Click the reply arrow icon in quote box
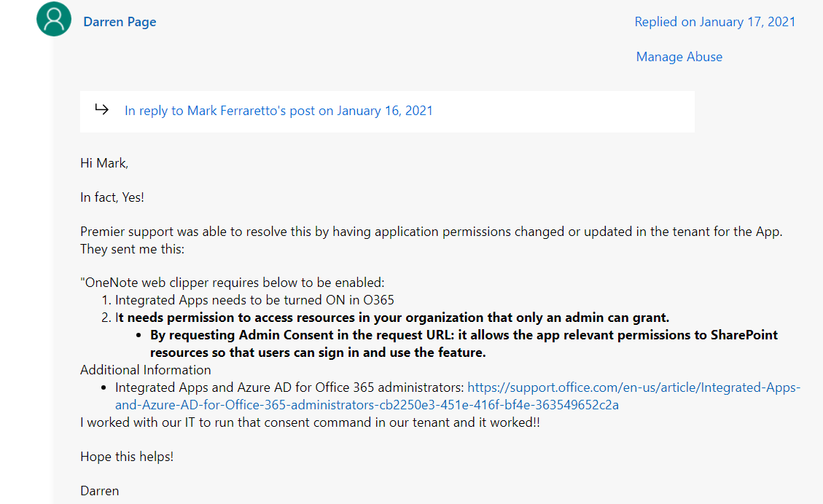The image size is (823, 504). [102, 109]
